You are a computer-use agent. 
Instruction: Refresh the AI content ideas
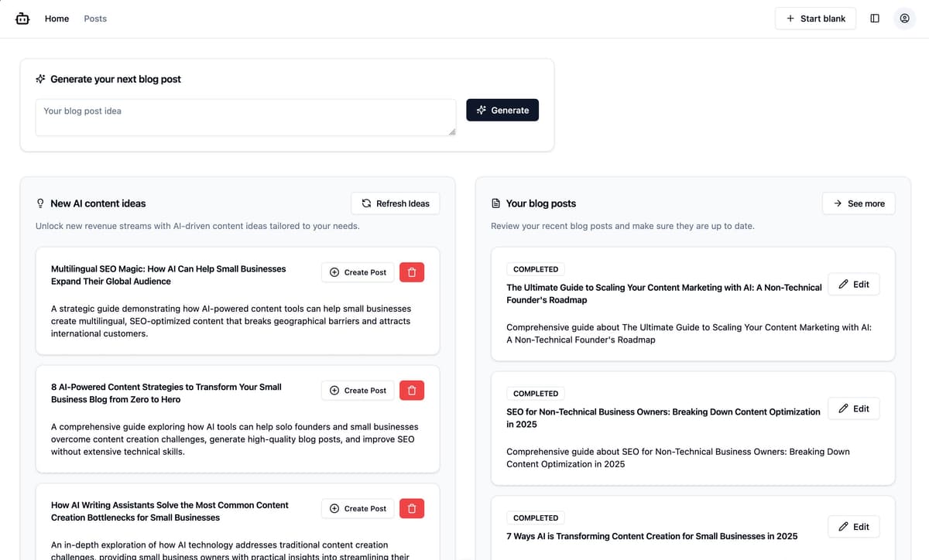pos(395,203)
